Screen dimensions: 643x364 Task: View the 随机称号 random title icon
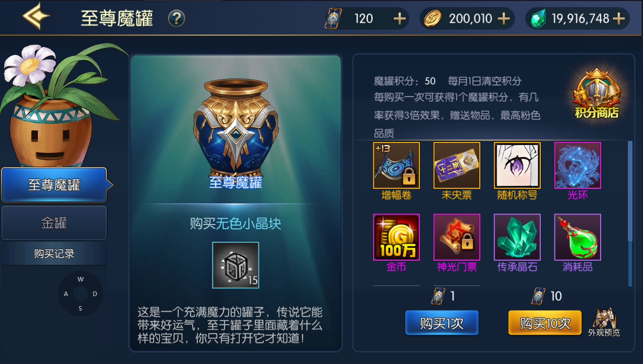517,165
